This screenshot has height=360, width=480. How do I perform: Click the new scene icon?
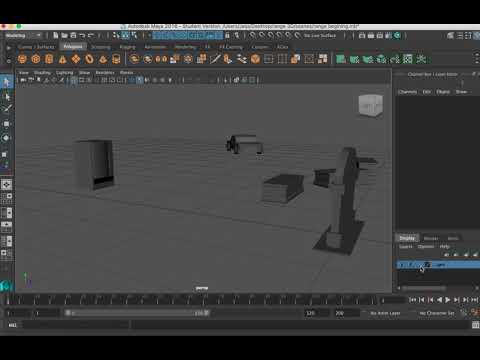click(55, 35)
